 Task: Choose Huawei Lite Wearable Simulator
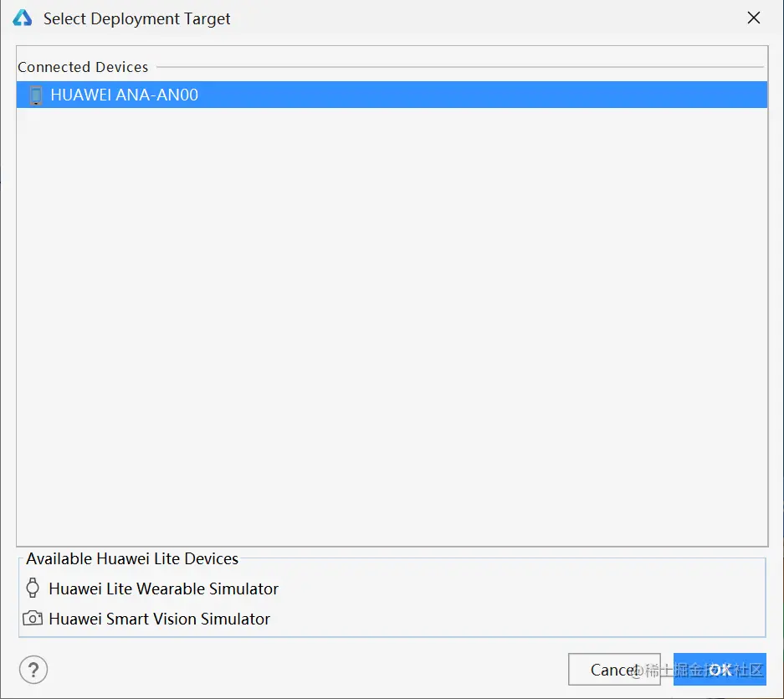[163, 588]
